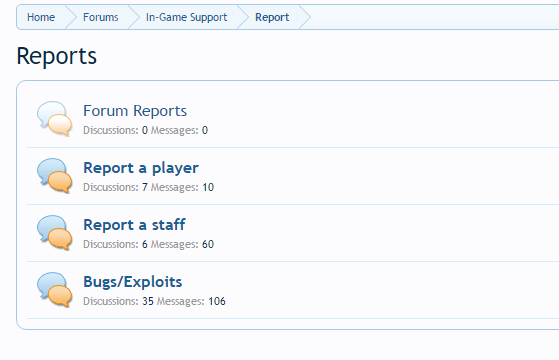559x360 pixels.
Task: Click the Report a player speech bubble icon
Action: coord(55,176)
